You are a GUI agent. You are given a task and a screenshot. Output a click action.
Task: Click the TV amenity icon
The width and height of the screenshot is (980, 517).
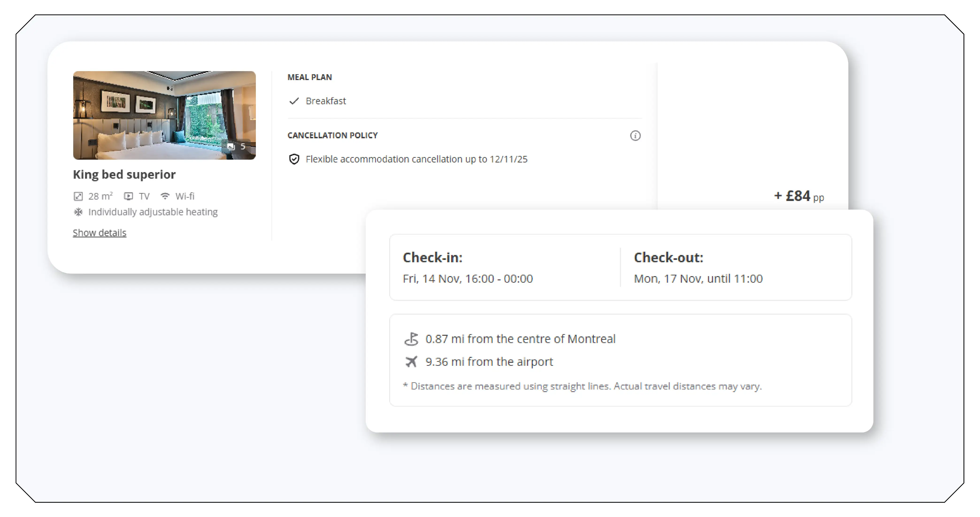129,196
